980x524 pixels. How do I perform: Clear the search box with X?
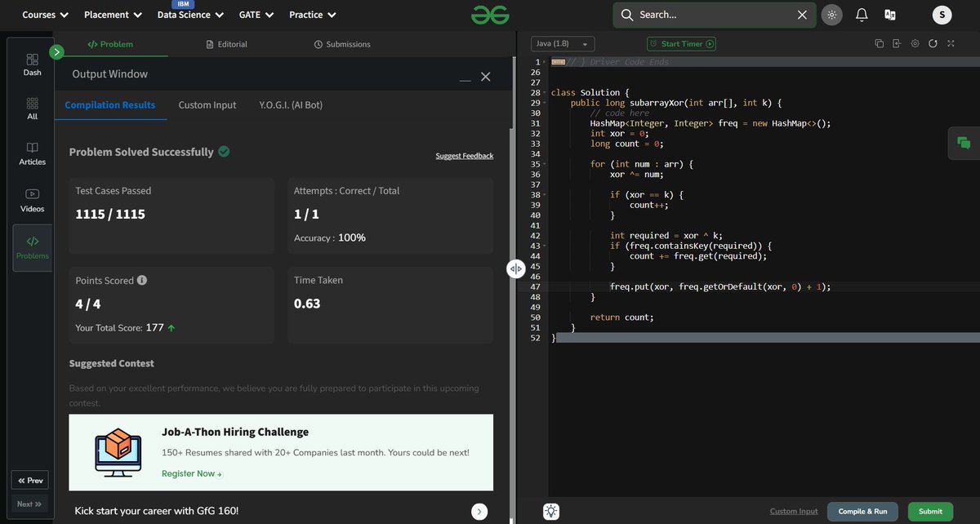803,15
